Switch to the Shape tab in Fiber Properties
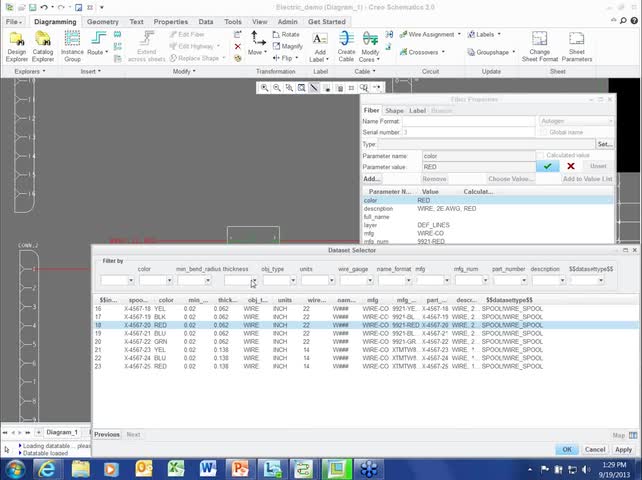The image size is (642, 480). pos(394,111)
